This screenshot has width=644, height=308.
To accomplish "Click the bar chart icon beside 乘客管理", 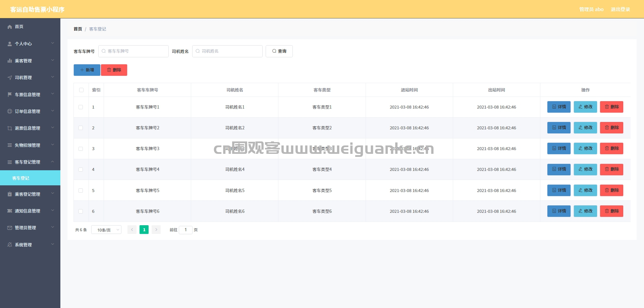I will point(10,61).
